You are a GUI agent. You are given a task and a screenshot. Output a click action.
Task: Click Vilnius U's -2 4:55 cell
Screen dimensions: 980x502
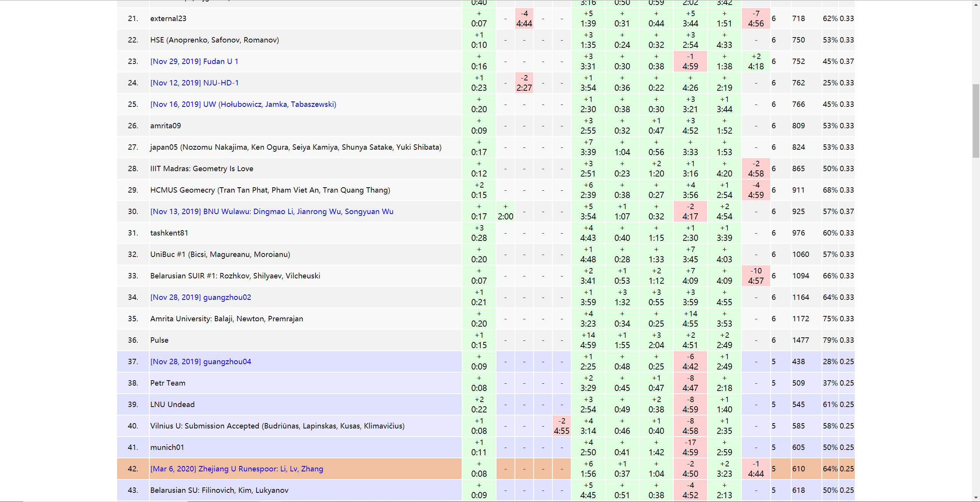pos(562,426)
